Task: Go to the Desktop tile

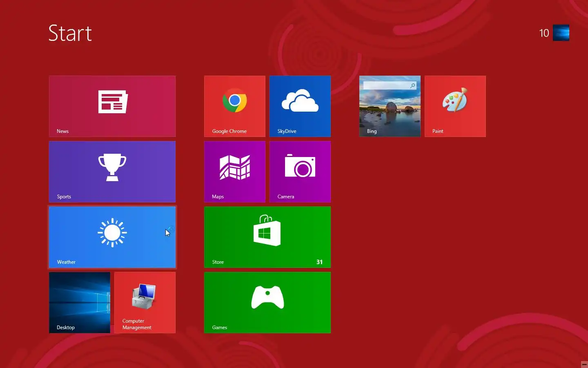Action: [x=80, y=303]
